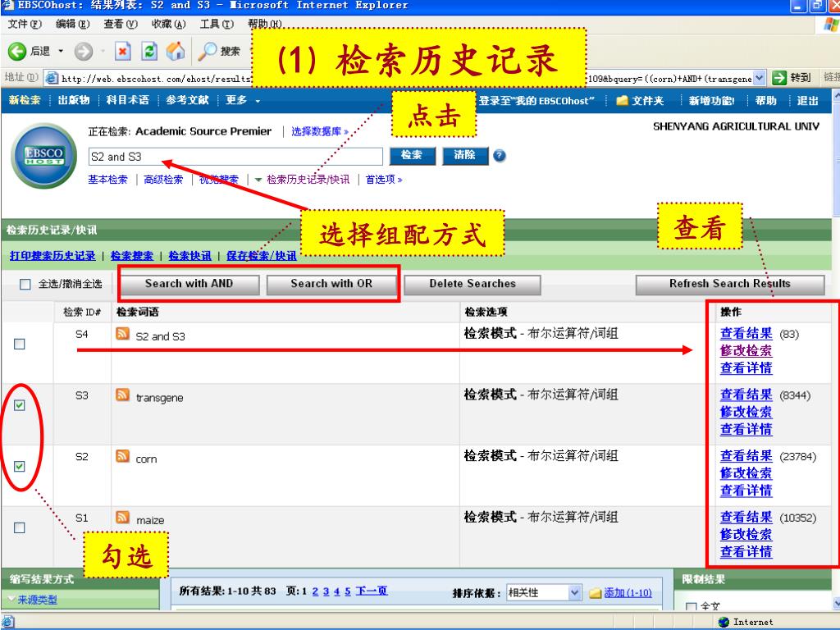840x630 pixels.
Task: Open 查看结果 link for S1 (10352)
Action: click(746, 517)
